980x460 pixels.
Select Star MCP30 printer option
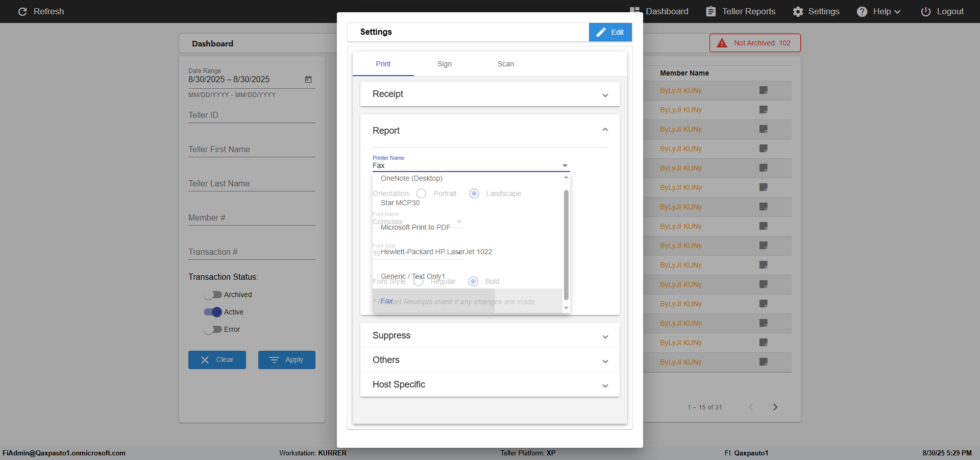pyautogui.click(x=468, y=203)
